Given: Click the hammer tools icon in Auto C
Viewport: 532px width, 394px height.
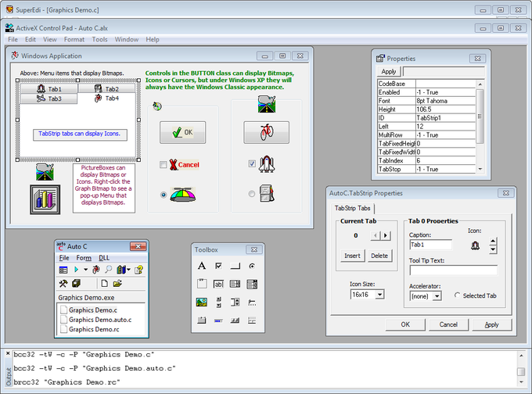Looking at the screenshot, I should (63, 284).
